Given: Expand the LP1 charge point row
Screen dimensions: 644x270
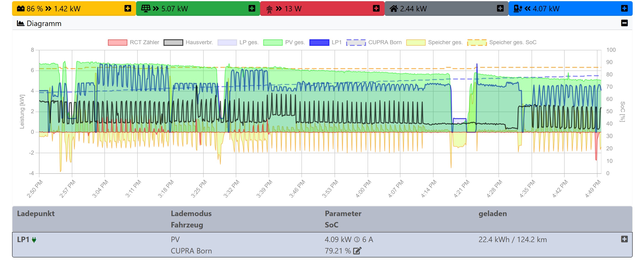Looking at the screenshot, I should [624, 239].
